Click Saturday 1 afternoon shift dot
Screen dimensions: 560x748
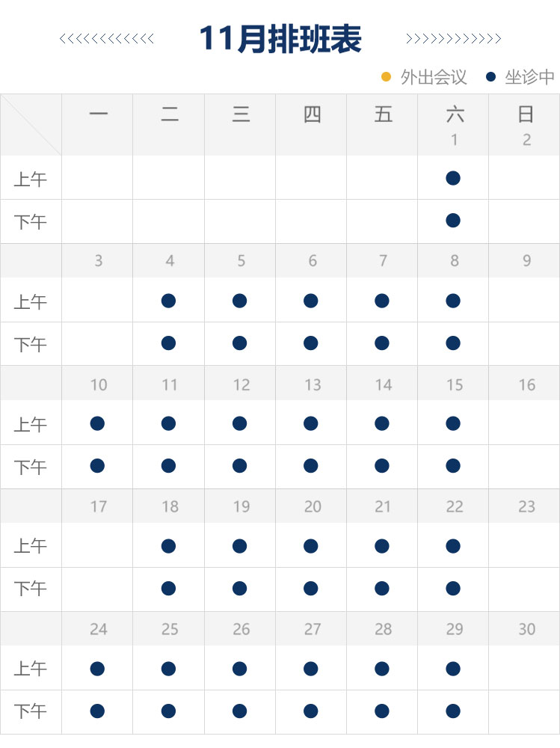point(452,221)
